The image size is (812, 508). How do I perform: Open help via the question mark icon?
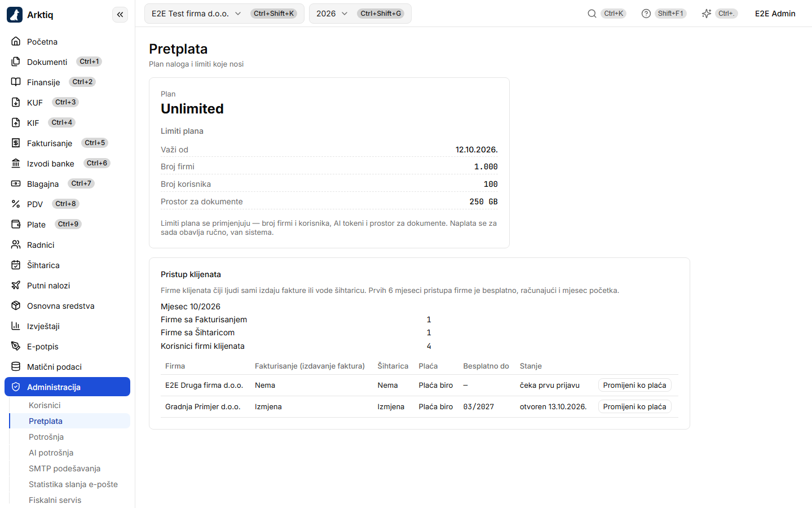(646, 14)
